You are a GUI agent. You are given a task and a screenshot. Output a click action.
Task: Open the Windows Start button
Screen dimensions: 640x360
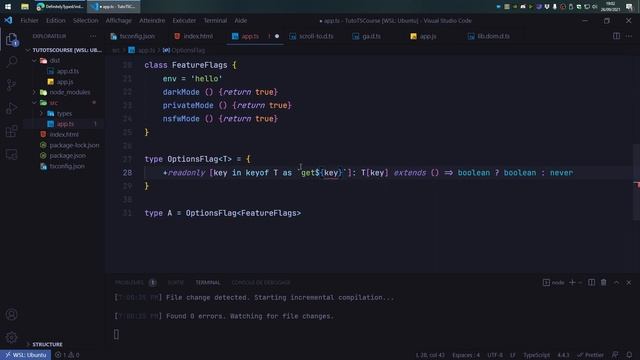8,7
